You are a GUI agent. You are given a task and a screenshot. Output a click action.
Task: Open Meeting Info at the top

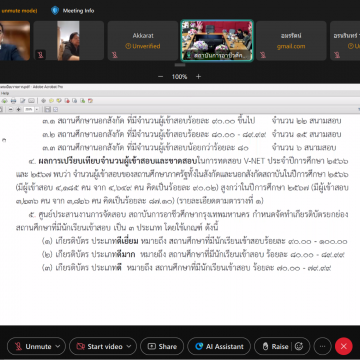pos(73,11)
